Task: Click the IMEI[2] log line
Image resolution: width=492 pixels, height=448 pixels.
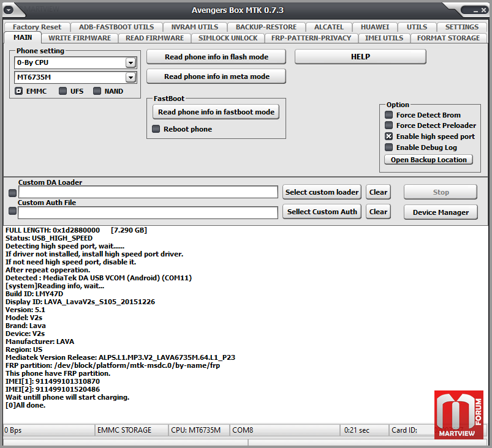Action: tap(53, 389)
